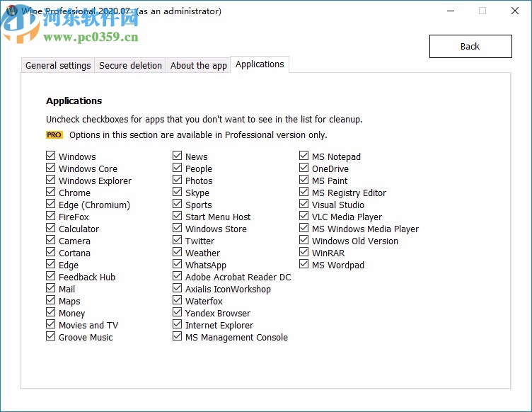This screenshot has height=412, width=532.
Task: Toggle the Money checkbox
Action: pyautogui.click(x=50, y=312)
